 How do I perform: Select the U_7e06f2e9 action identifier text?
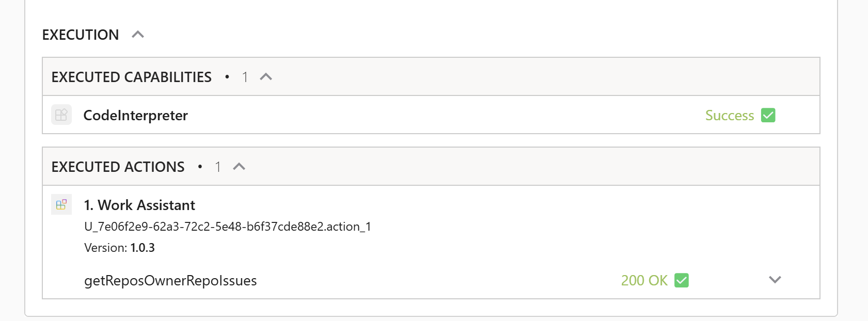(x=229, y=227)
